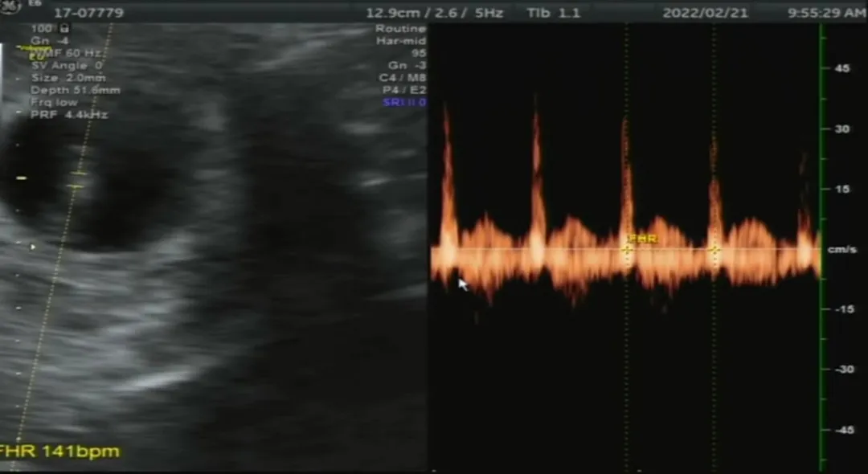868x474 pixels.
Task: Click the Har-mid harmonic setting
Action: pos(401,41)
